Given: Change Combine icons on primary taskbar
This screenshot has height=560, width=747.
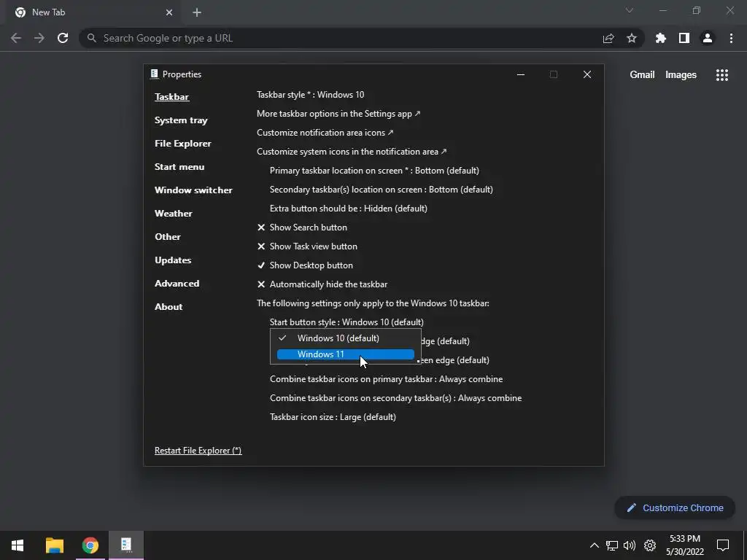Looking at the screenshot, I should 387,379.
